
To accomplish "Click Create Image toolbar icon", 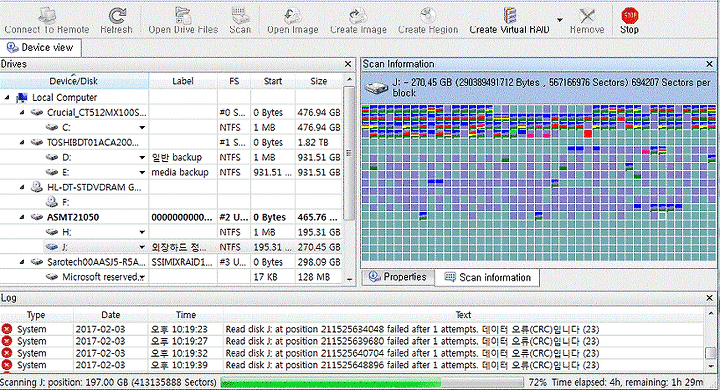I will (x=358, y=21).
